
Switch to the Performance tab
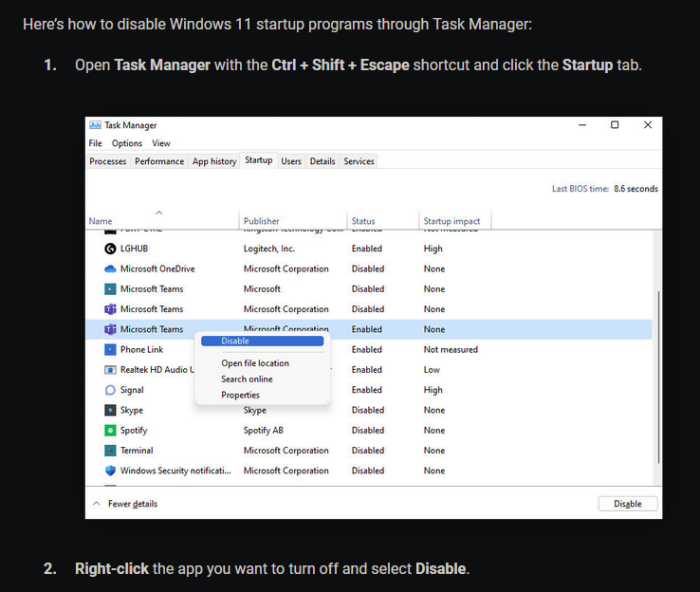click(159, 161)
